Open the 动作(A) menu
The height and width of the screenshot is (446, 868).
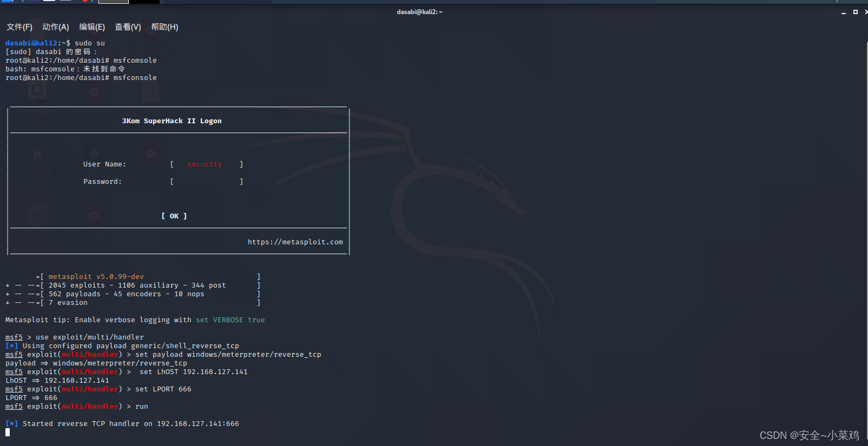[x=56, y=27]
